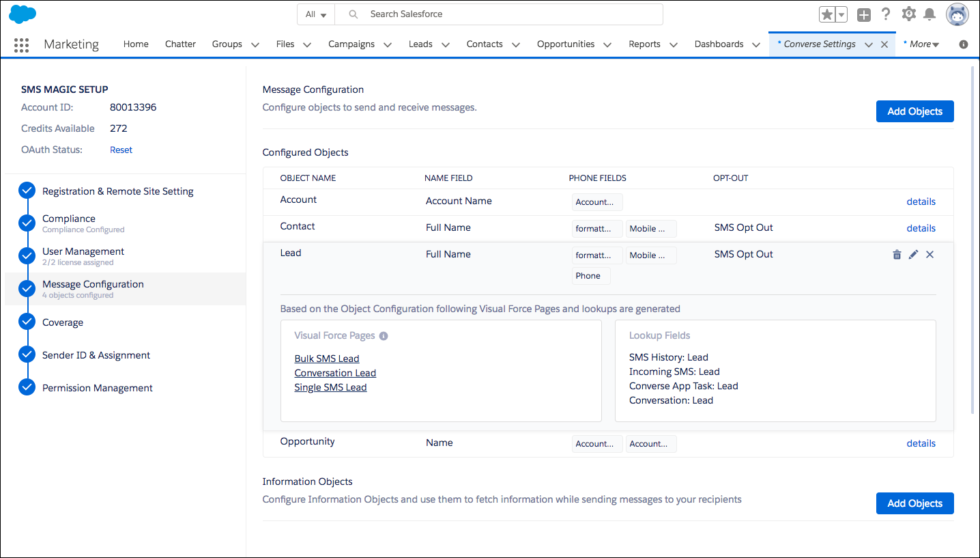Edit the Lead object with pencil icon
This screenshot has width=980, height=558.
coord(913,255)
